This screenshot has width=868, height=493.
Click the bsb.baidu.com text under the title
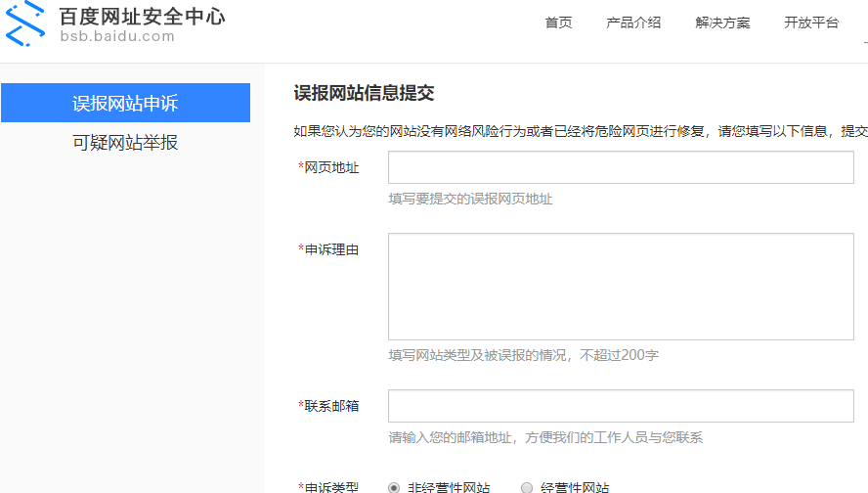point(116,37)
